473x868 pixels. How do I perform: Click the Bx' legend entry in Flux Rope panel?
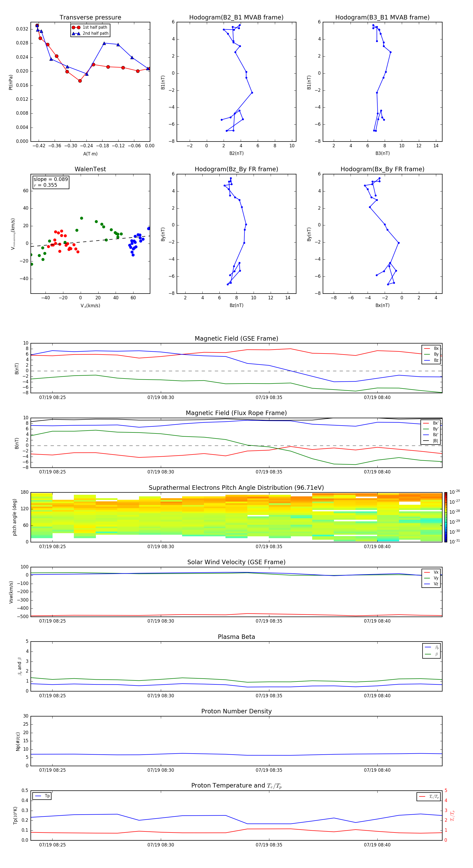(x=431, y=423)
